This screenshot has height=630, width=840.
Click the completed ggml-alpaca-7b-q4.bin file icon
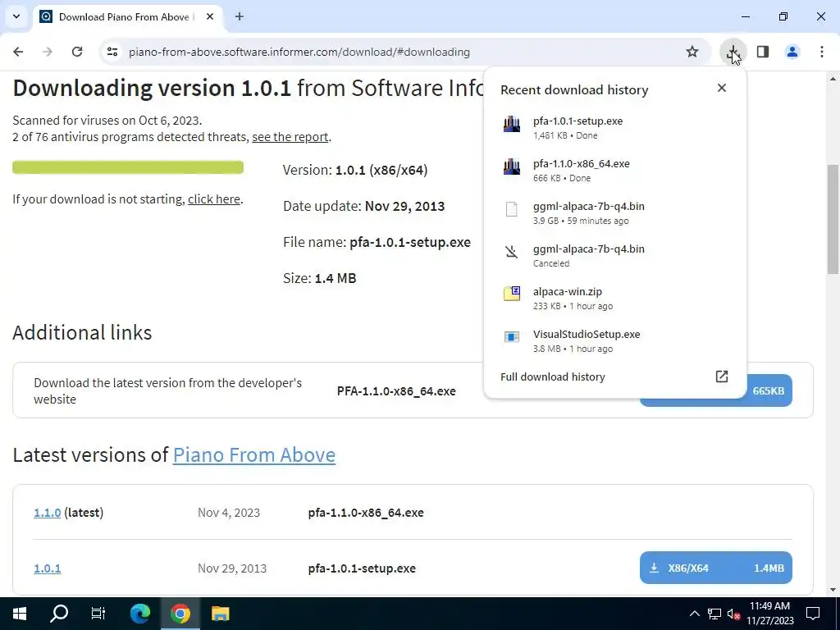pyautogui.click(x=512, y=209)
